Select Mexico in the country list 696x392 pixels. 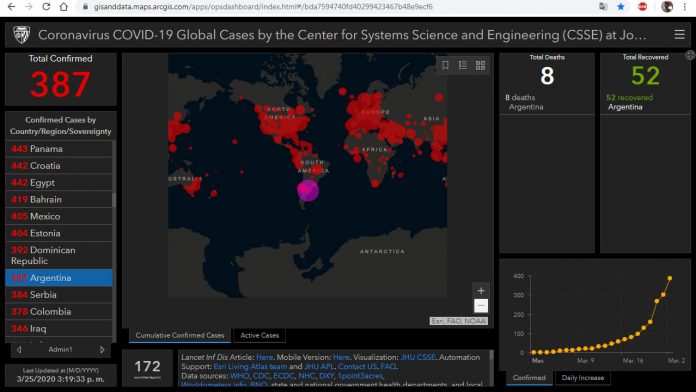point(59,216)
